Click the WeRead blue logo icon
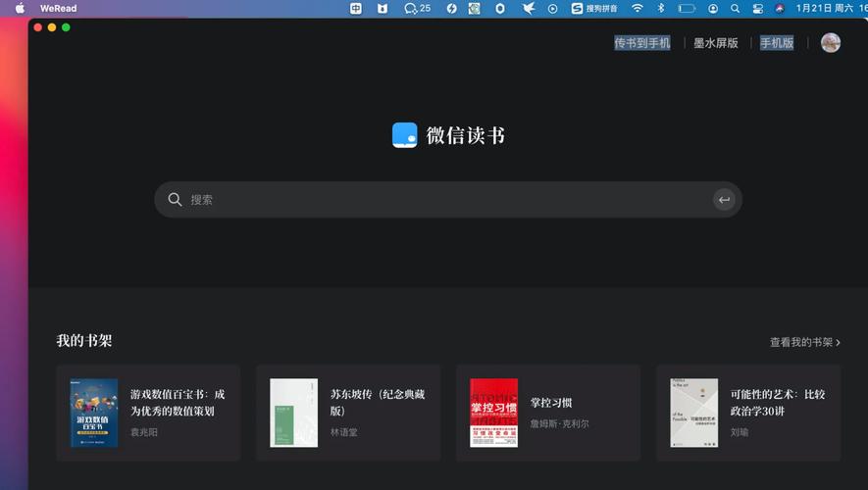The width and height of the screenshot is (868, 490). coord(405,135)
